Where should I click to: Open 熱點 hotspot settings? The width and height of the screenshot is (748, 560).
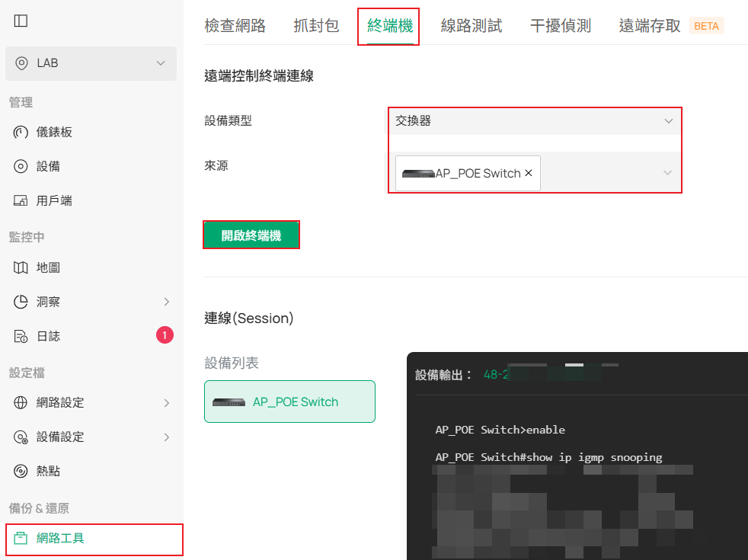coord(48,471)
